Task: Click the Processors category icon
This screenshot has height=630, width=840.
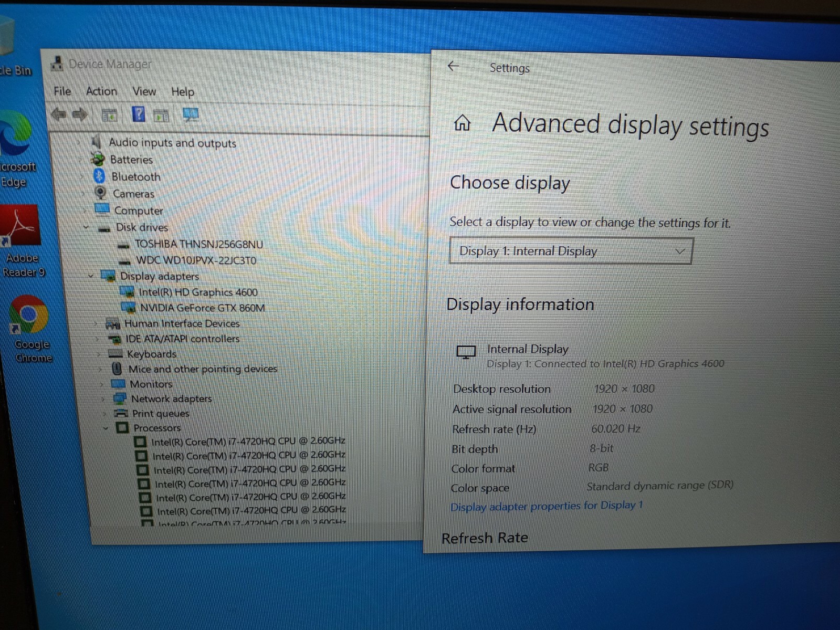Action: click(122, 427)
